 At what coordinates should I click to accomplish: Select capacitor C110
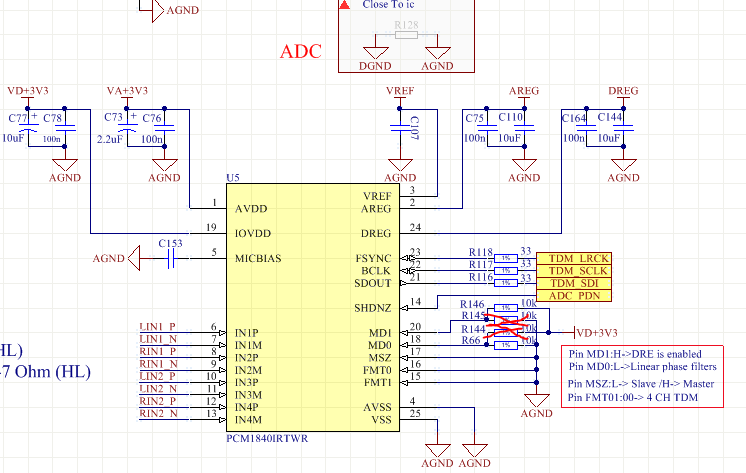coord(524,128)
